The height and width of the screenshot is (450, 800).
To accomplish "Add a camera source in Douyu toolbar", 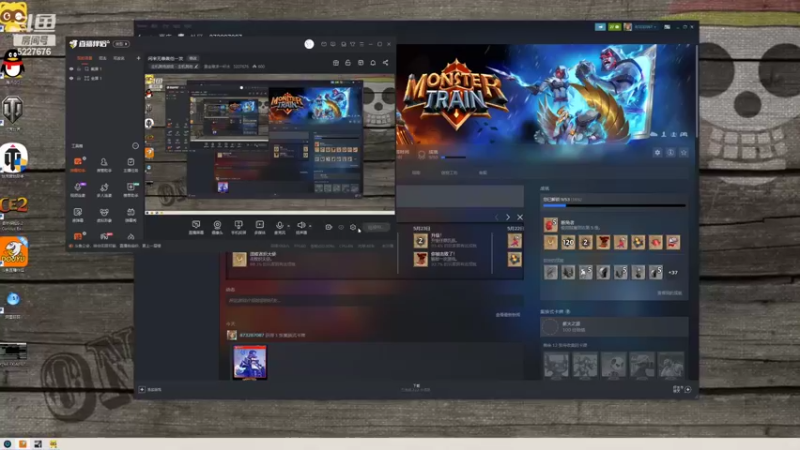I will [x=217, y=224].
